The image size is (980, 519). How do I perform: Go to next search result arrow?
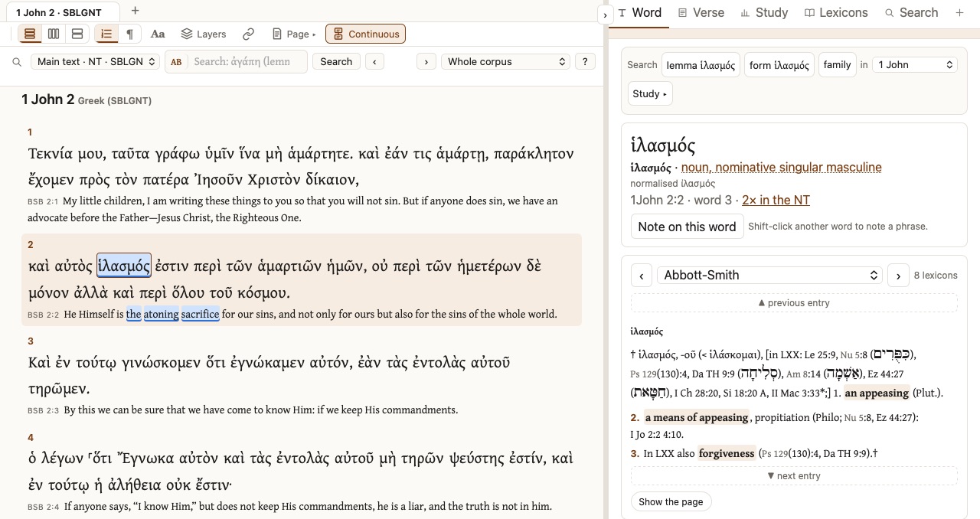point(426,61)
